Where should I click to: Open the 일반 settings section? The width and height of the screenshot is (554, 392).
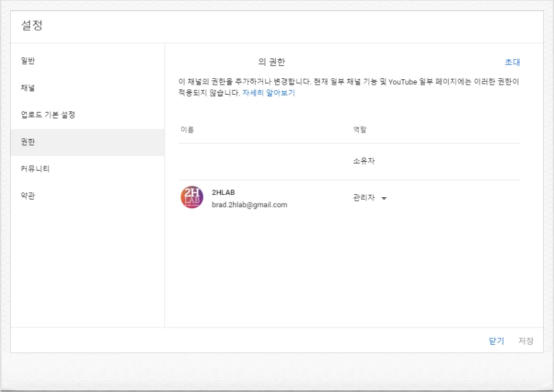pyautogui.click(x=87, y=61)
